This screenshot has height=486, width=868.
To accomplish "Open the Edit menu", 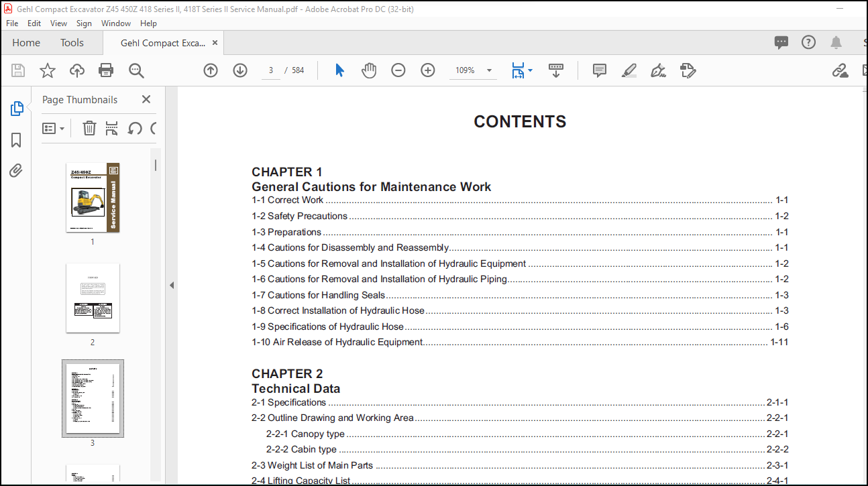I will [x=34, y=23].
